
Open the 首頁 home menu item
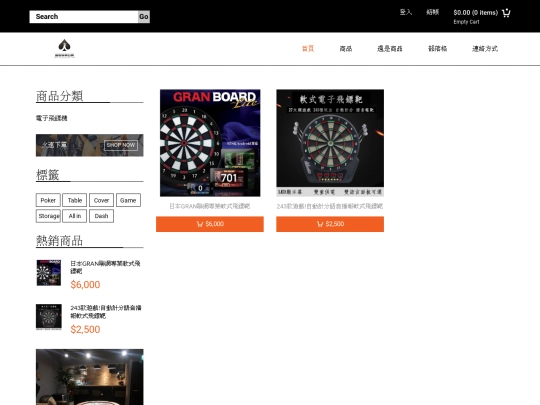click(x=308, y=49)
